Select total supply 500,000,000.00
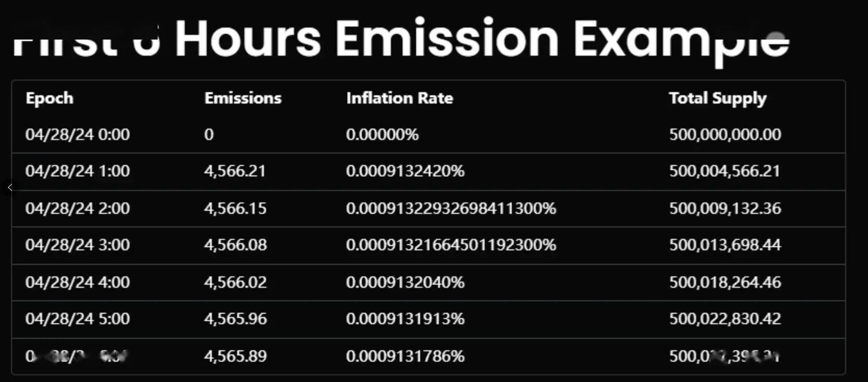Screen dimensions: 868x382 (x=725, y=134)
